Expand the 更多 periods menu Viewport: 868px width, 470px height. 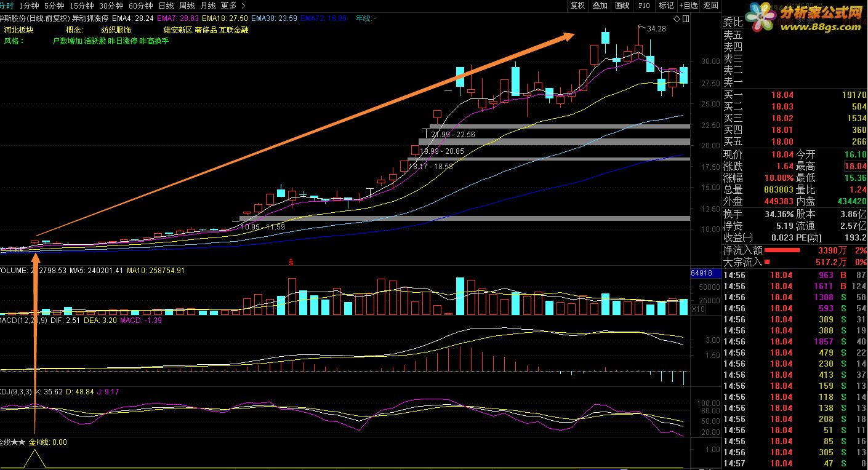[x=233, y=6]
